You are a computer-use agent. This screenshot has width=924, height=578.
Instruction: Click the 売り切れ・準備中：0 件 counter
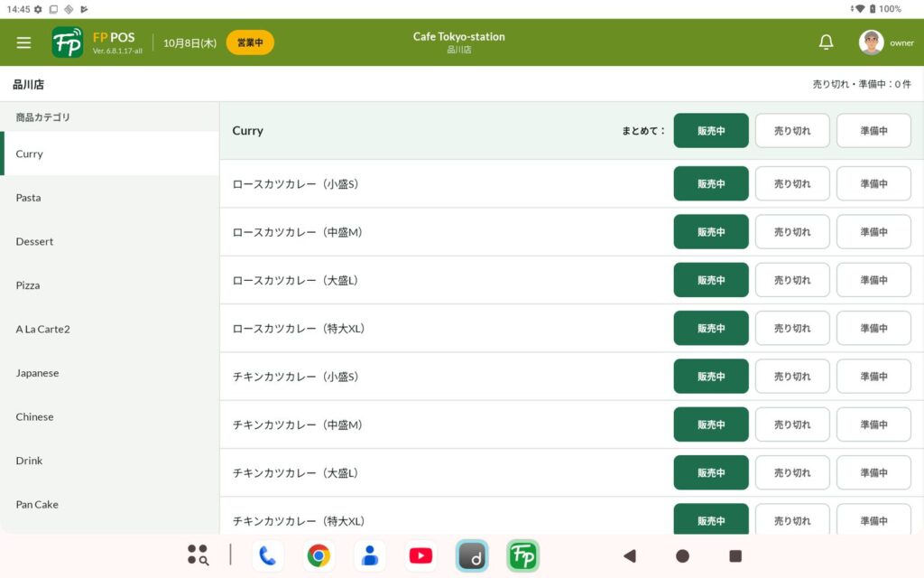pyautogui.click(x=862, y=84)
